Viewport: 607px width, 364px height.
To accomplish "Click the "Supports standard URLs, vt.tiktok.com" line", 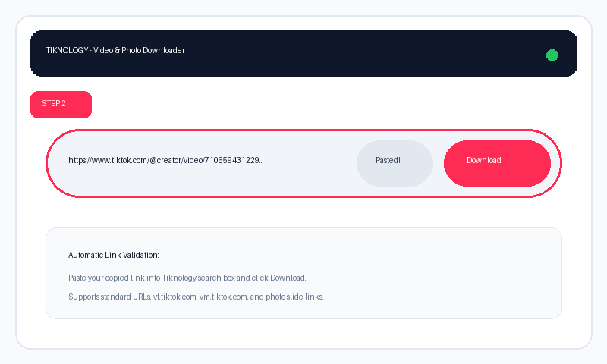I will click(x=196, y=297).
